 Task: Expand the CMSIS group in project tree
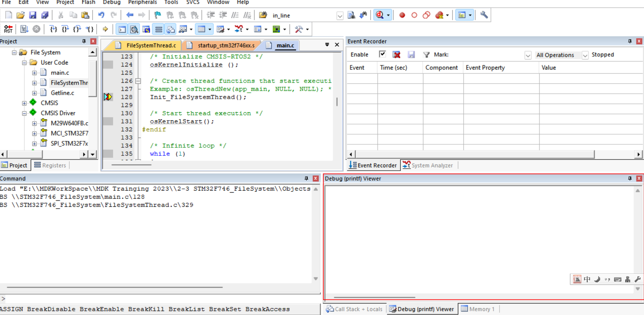(x=24, y=103)
